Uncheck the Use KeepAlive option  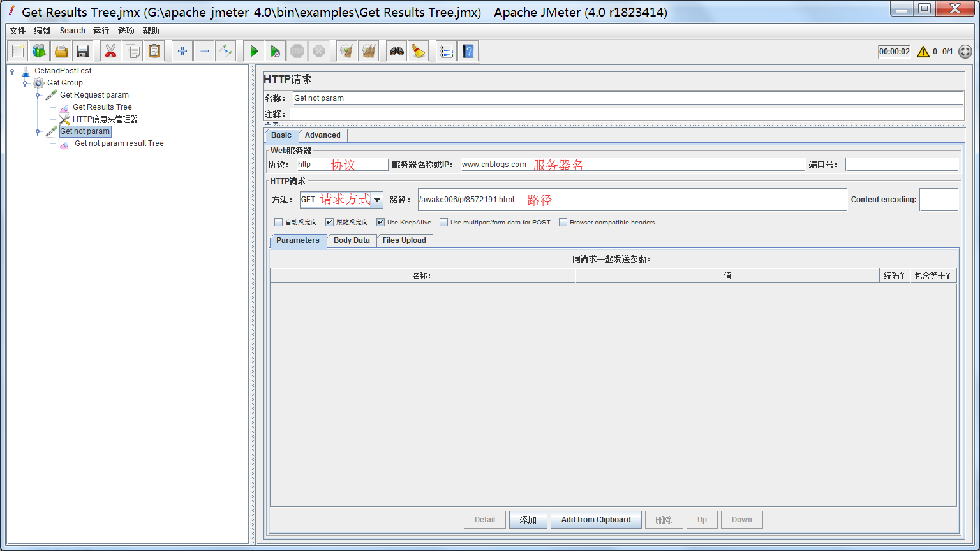point(380,222)
